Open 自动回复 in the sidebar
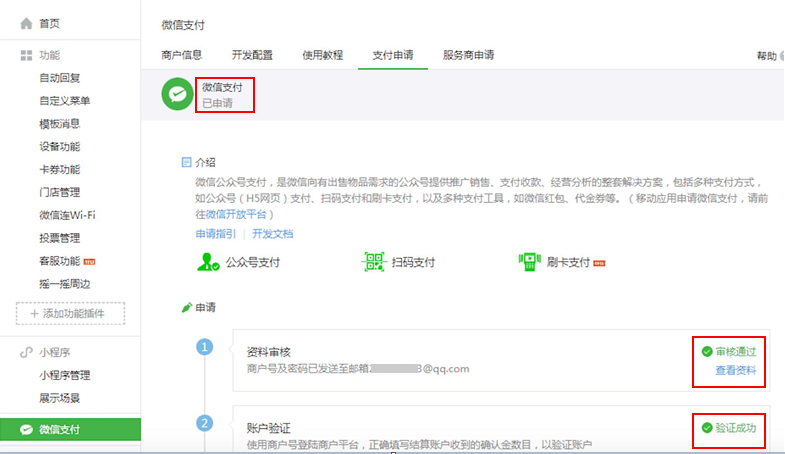The image size is (785, 454). point(60,78)
